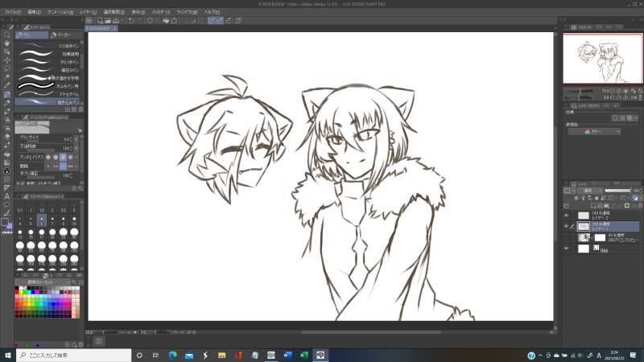Select no anti-aliasing option circle

pos(48,157)
